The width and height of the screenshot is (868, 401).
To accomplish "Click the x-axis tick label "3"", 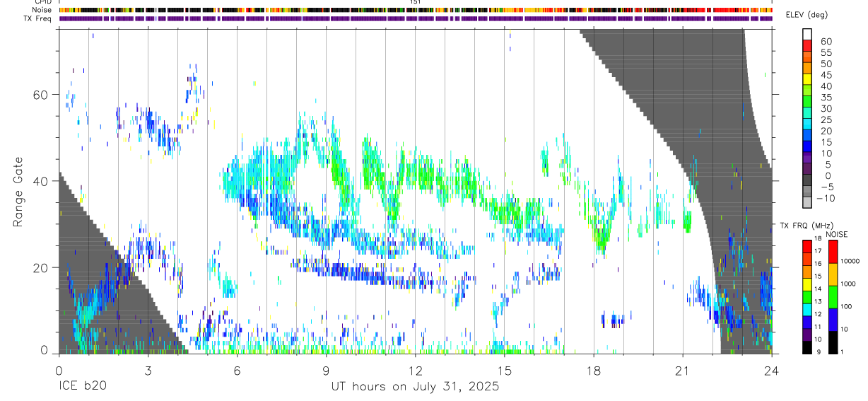I will click(148, 370).
